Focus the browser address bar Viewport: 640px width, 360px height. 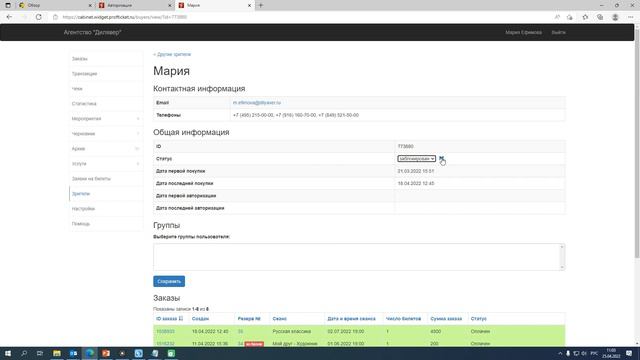pos(302,17)
